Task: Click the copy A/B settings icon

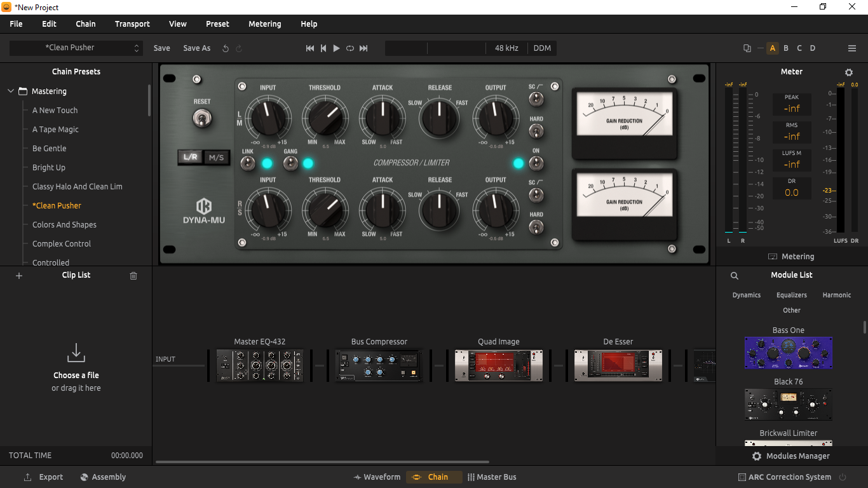Action: (747, 48)
